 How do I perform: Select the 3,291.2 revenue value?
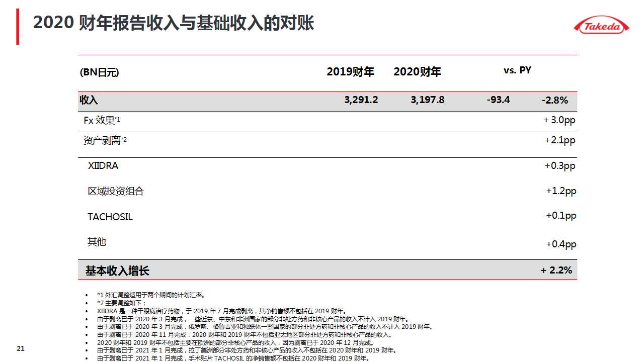361,100
